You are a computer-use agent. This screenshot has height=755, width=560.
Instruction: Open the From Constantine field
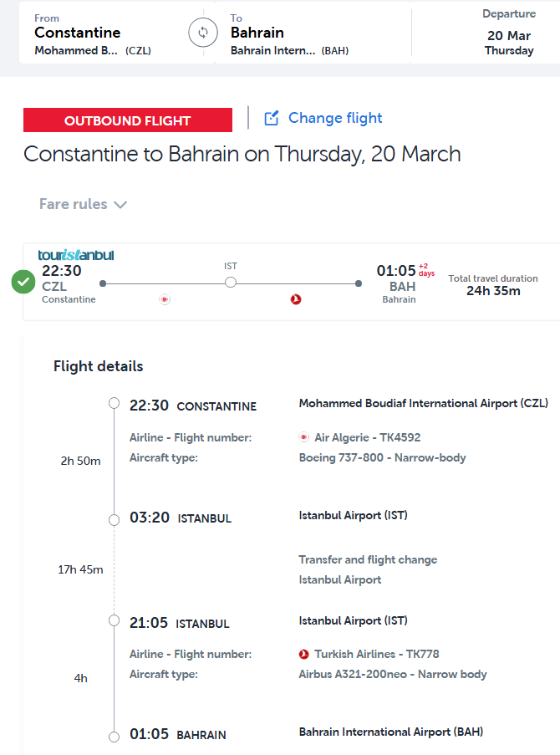100,33
